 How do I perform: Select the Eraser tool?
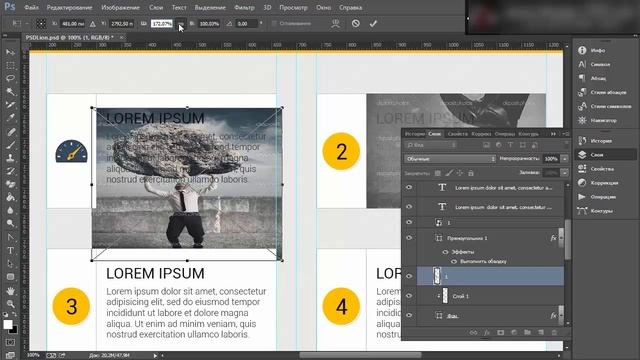(x=11, y=184)
